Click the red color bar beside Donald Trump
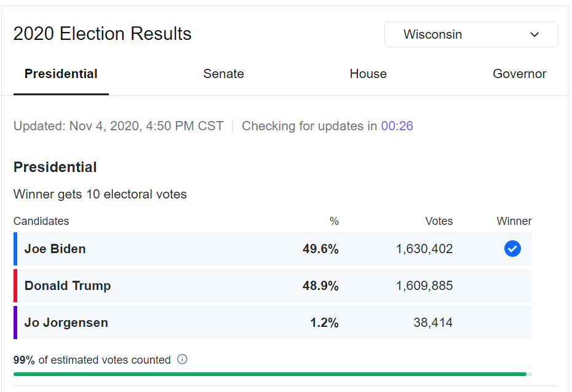Image resolution: width=572 pixels, height=392 pixels. (x=15, y=286)
